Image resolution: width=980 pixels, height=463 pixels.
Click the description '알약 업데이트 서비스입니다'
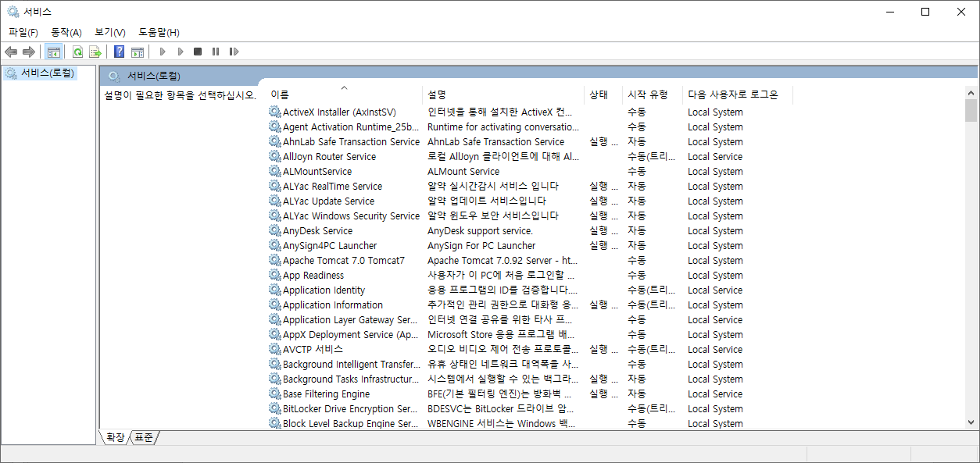pyautogui.click(x=487, y=201)
